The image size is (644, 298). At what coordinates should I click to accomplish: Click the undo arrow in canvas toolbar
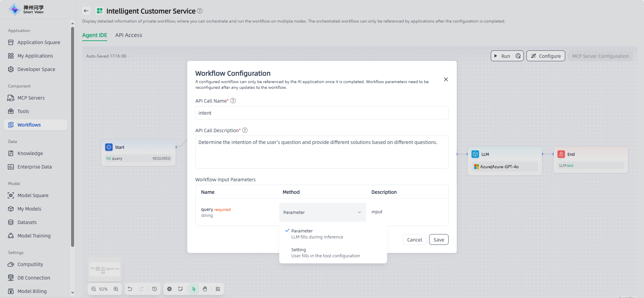[x=130, y=289]
